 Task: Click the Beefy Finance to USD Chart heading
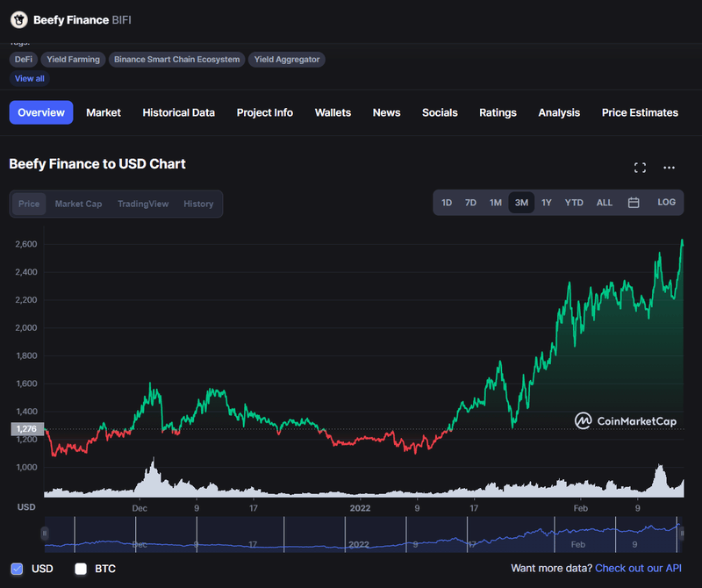click(97, 164)
